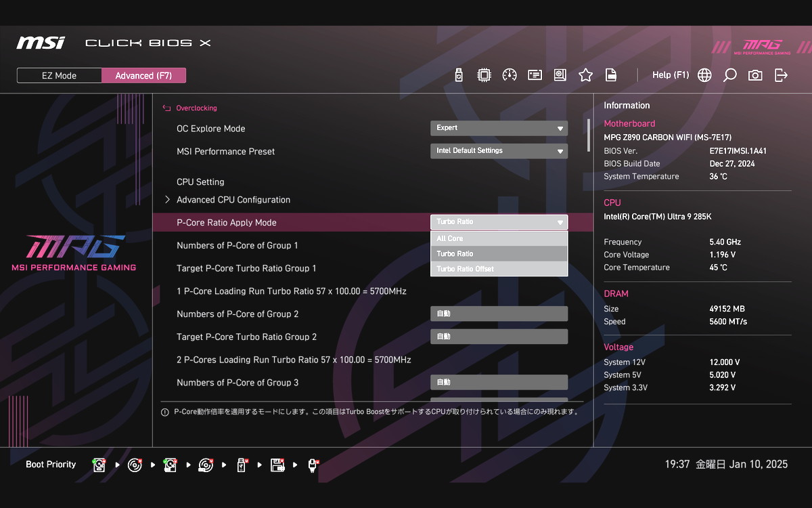Click Numbers of P-Core of Group 2 field
This screenshot has width=812, height=508.
click(499, 314)
